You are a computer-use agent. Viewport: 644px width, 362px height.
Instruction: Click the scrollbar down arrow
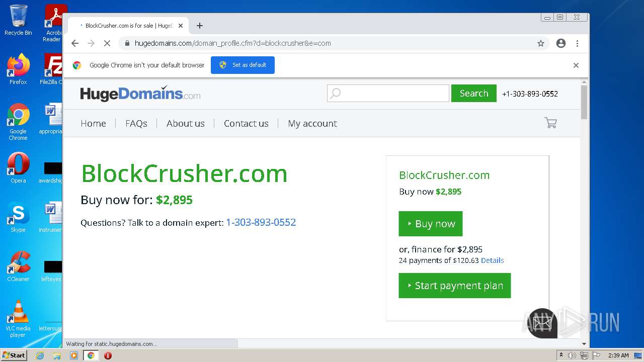(584, 344)
